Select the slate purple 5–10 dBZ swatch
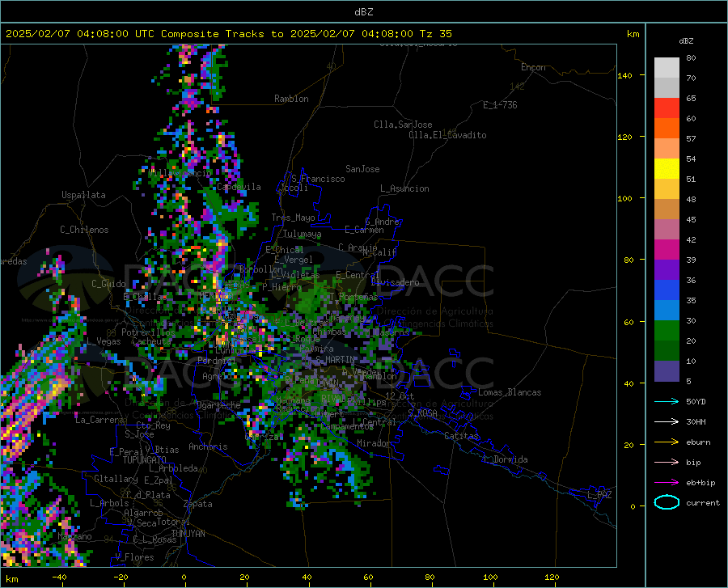 pyautogui.click(x=667, y=371)
